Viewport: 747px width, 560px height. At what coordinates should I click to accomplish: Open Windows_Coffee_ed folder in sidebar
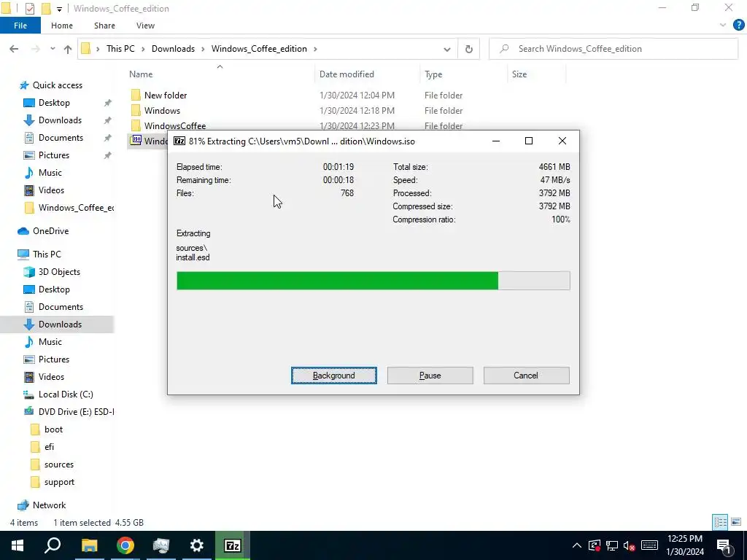coord(76,208)
